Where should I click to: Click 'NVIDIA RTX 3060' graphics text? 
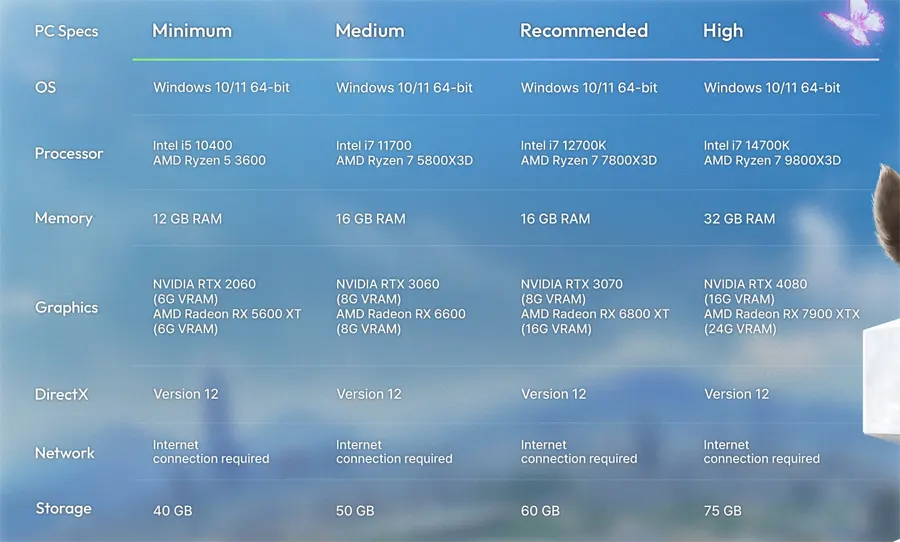pos(387,284)
